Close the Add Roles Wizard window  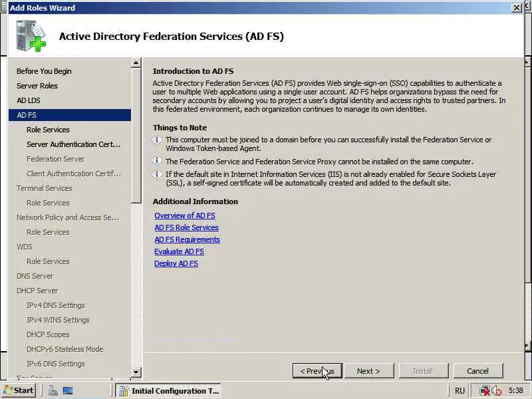[x=517, y=7]
